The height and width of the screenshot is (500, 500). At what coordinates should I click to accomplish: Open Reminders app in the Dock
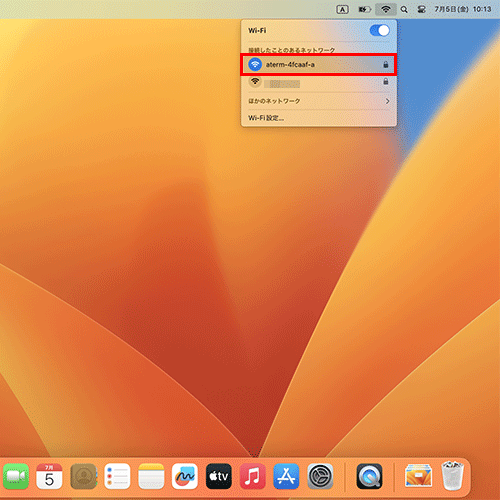[117, 476]
